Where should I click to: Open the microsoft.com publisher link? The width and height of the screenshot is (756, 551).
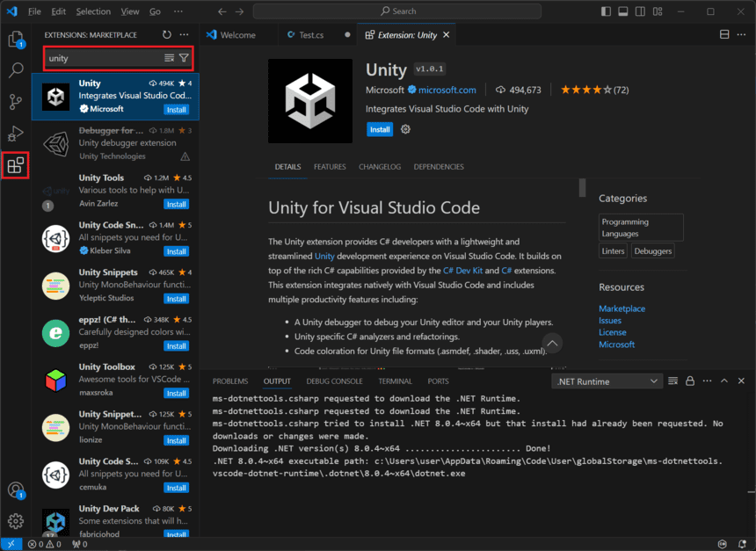pos(447,90)
